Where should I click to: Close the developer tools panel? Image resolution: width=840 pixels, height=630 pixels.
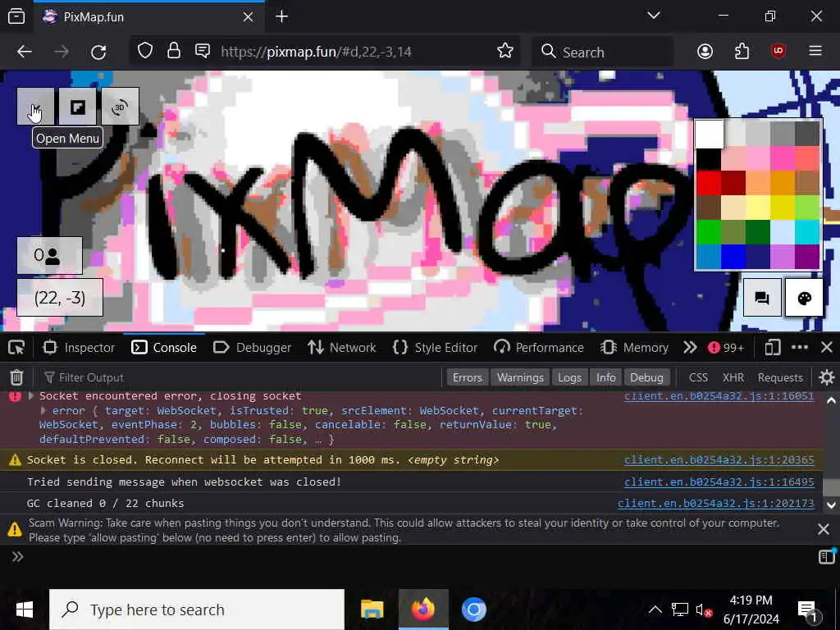click(827, 348)
